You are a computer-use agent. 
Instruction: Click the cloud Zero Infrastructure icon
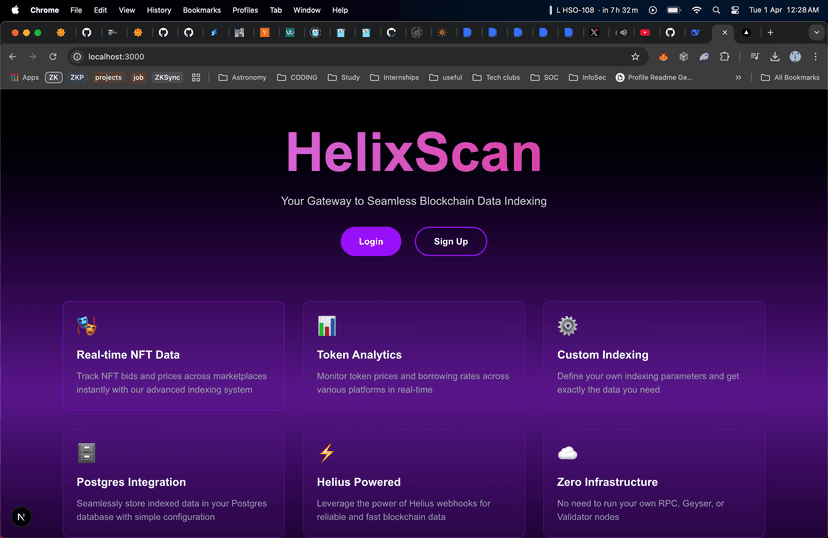point(567,453)
